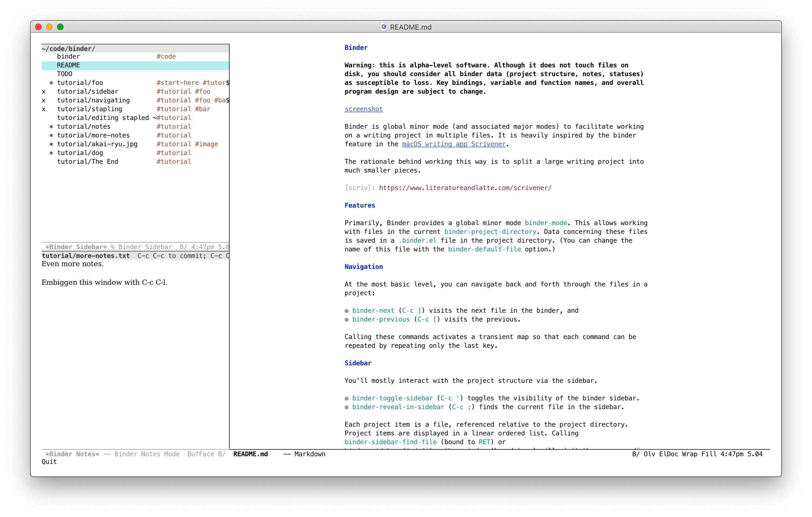The image size is (812, 517).
Task: Click the binder-next command text
Action: pyautogui.click(x=373, y=311)
